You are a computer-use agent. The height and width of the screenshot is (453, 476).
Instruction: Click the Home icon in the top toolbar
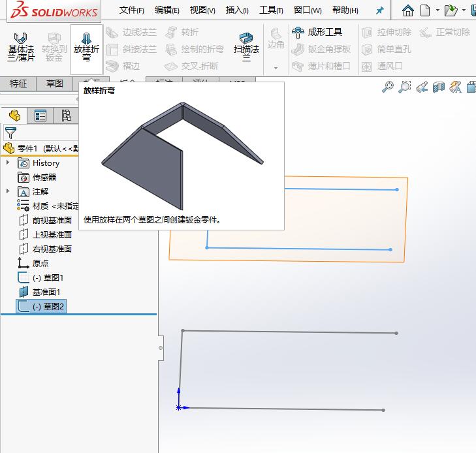point(407,10)
